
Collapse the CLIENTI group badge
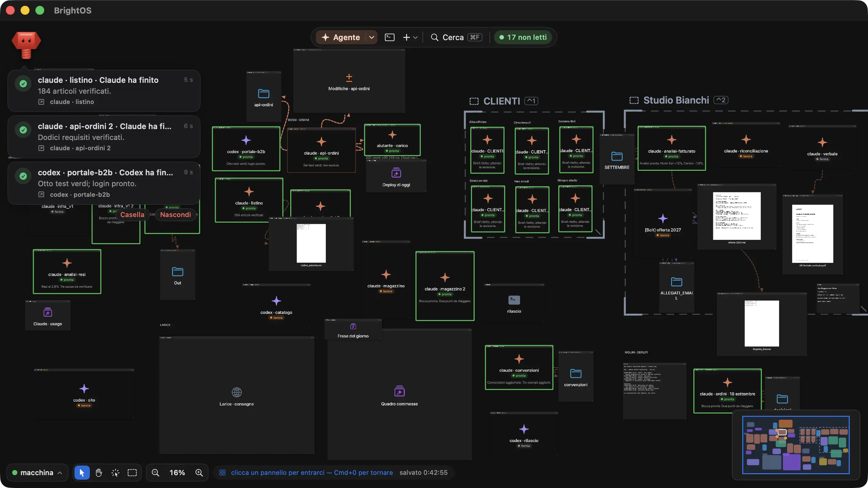click(531, 101)
